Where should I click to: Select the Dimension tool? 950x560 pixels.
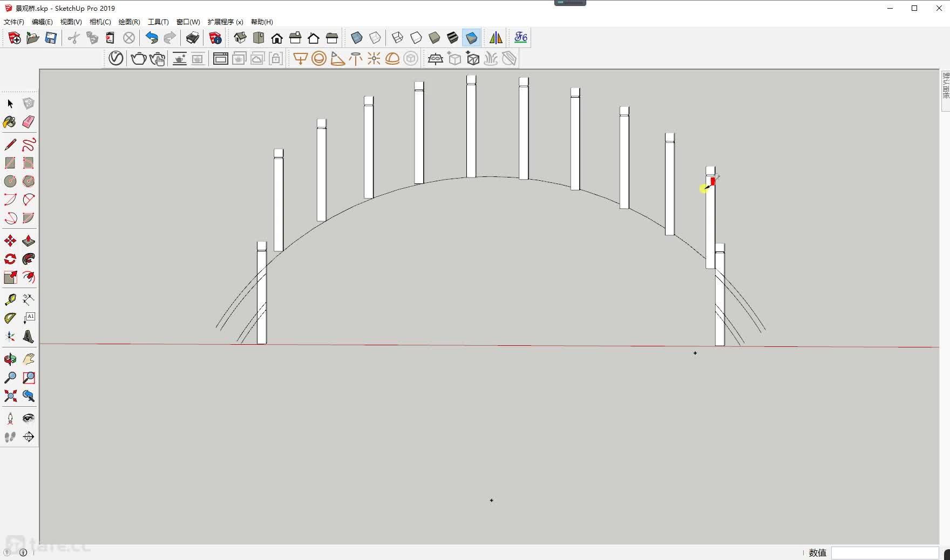click(x=29, y=300)
